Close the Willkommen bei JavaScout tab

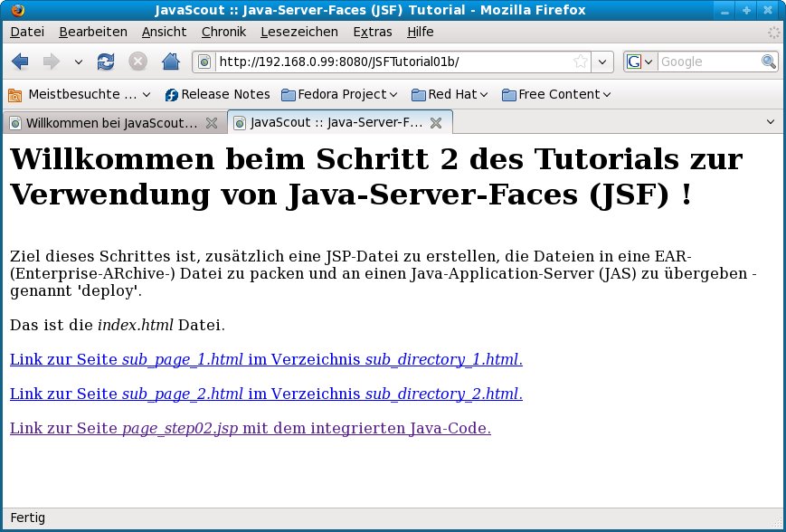[x=212, y=122]
